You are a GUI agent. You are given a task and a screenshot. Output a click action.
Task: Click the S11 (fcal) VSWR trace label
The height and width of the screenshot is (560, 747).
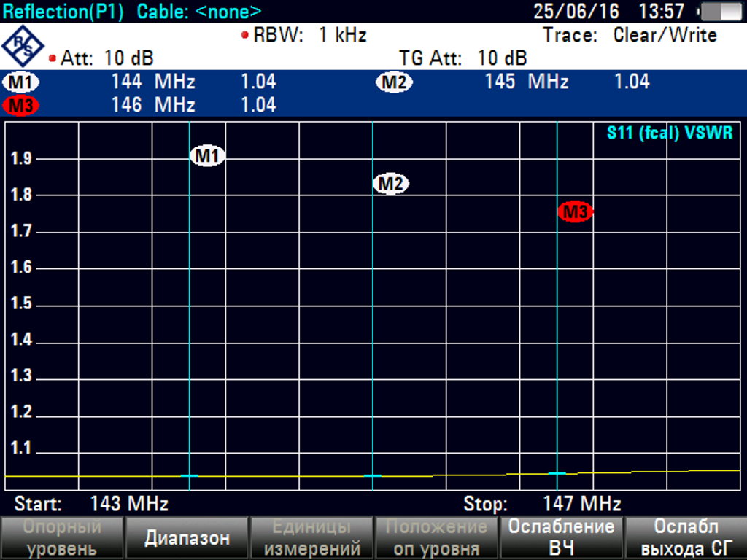pyautogui.click(x=669, y=133)
